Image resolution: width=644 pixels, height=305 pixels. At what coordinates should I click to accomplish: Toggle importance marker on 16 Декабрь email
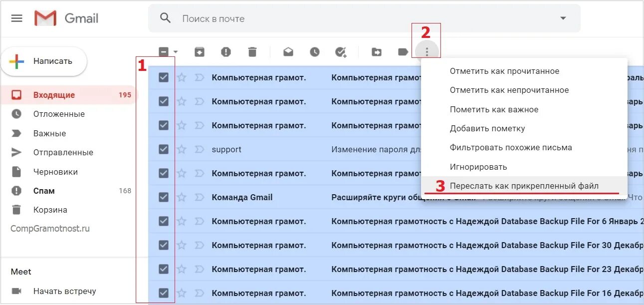(199, 293)
